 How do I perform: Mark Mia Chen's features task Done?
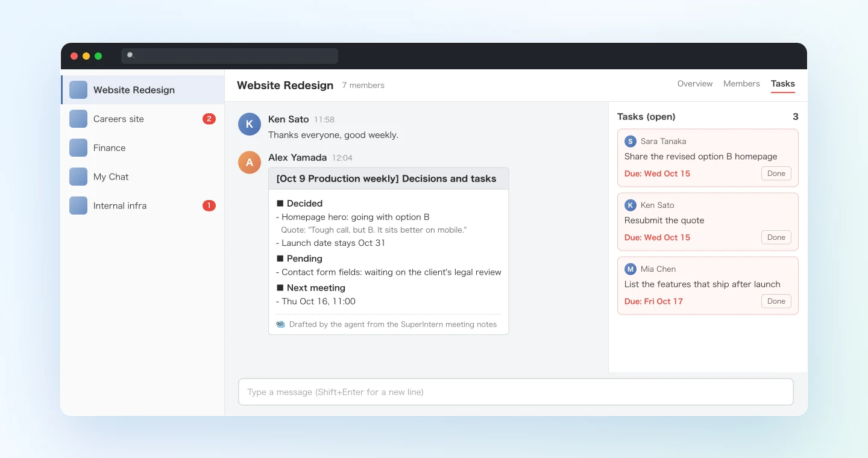click(x=776, y=301)
